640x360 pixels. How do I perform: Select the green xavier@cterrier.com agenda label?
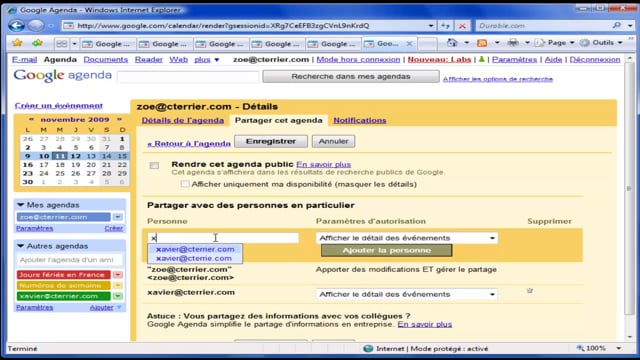pyautogui.click(x=64, y=296)
